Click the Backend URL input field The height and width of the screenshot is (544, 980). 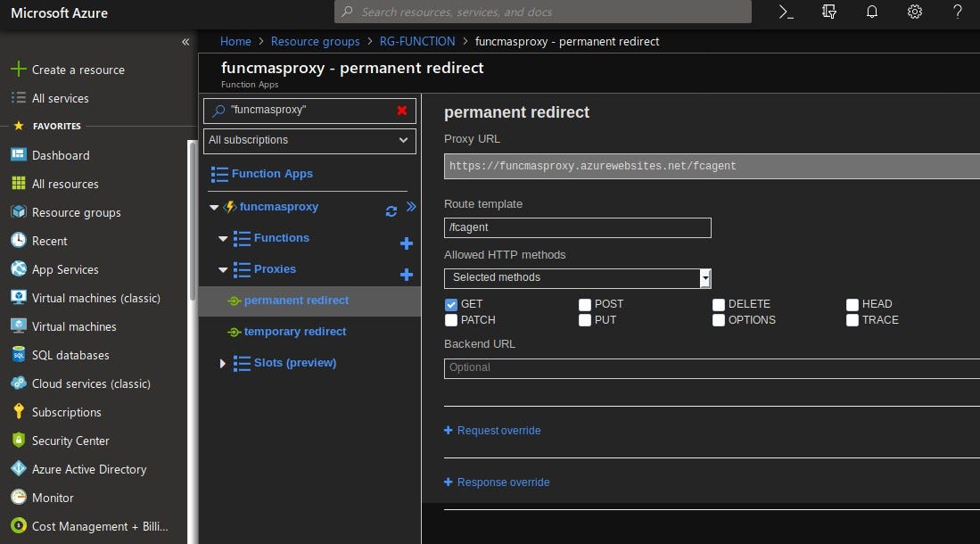coord(712,368)
